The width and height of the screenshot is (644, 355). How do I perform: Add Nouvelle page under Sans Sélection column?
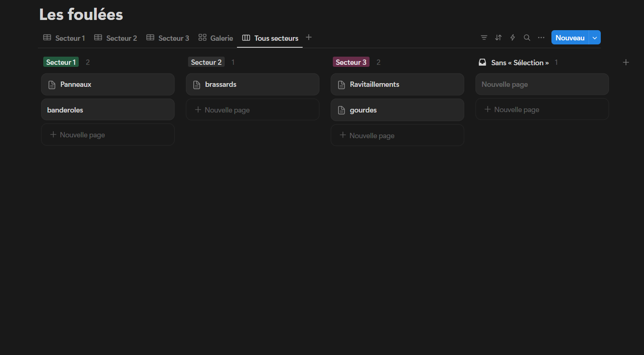coord(542,109)
